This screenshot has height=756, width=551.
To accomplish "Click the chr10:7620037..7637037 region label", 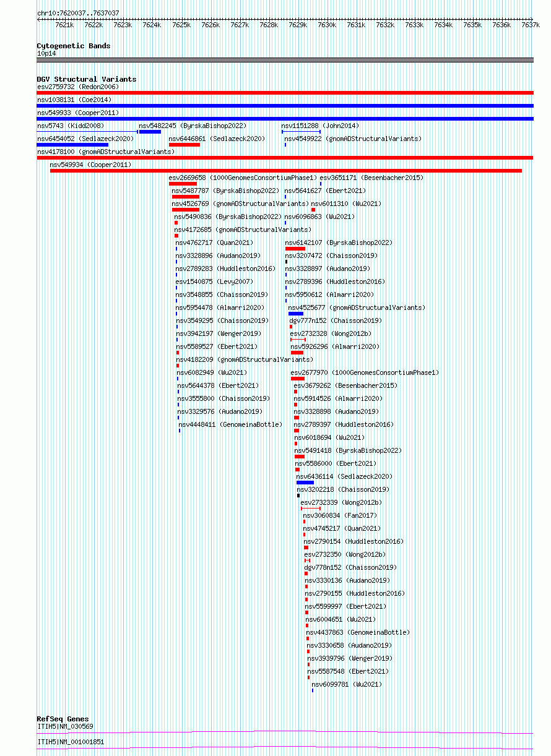I will pos(78,13).
